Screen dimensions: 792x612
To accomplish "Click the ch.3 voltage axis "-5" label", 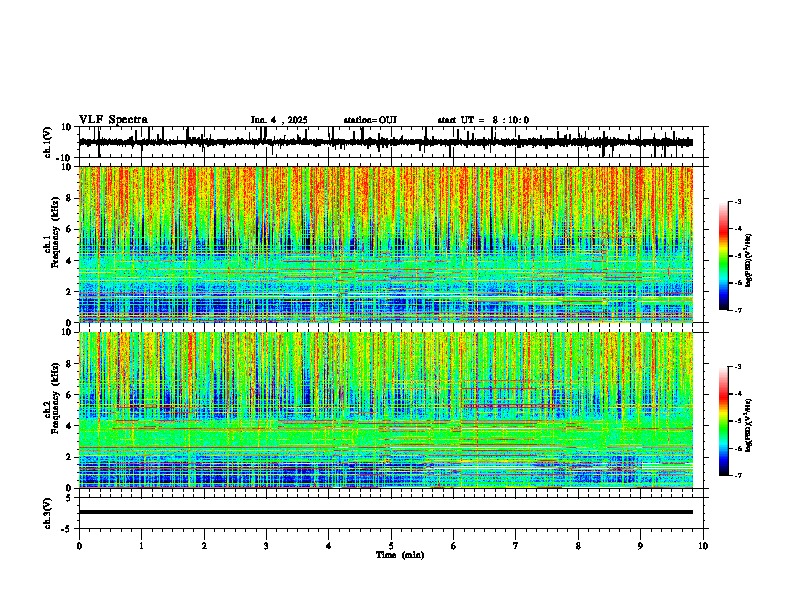I will coord(68,529).
